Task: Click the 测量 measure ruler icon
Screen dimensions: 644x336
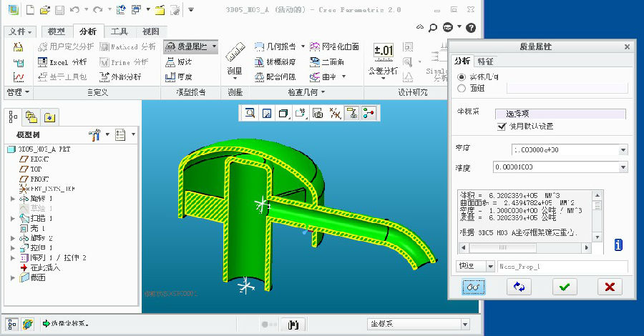Action: [235, 56]
